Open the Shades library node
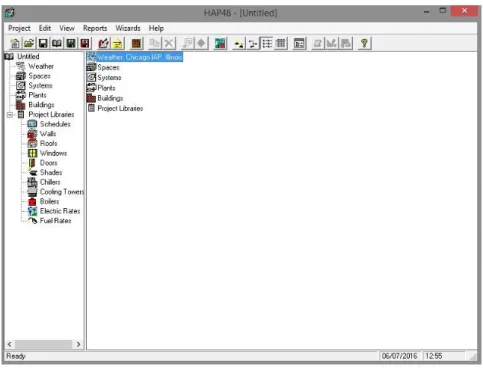Screen dimensions: 483x369 [x=51, y=173]
